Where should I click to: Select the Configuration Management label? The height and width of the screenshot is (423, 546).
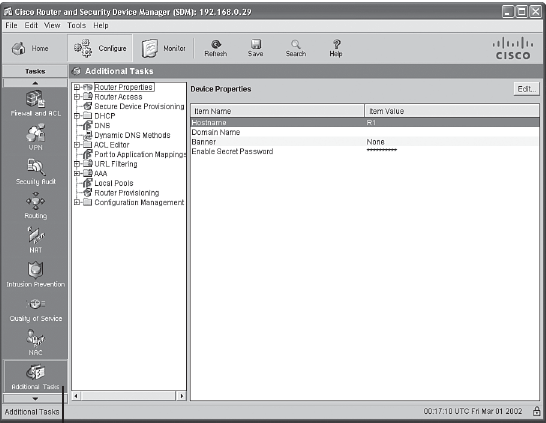139,202
